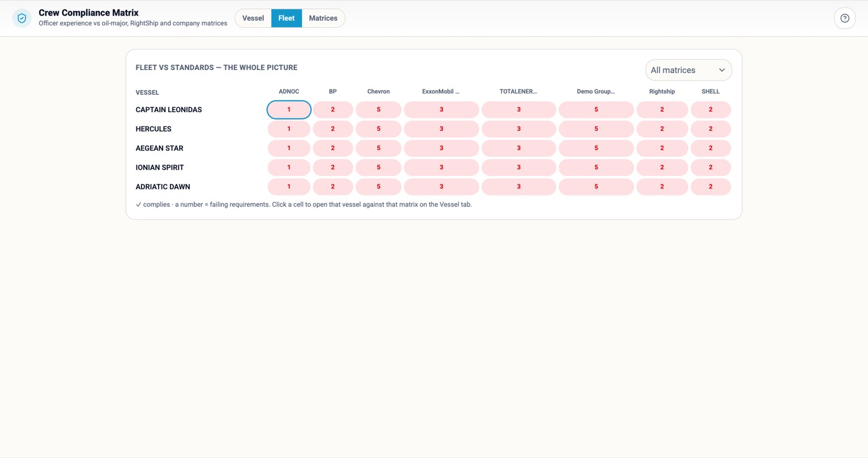Open Captain Leonidas Rightship cell
The width and height of the screenshot is (868, 458).
coord(662,110)
